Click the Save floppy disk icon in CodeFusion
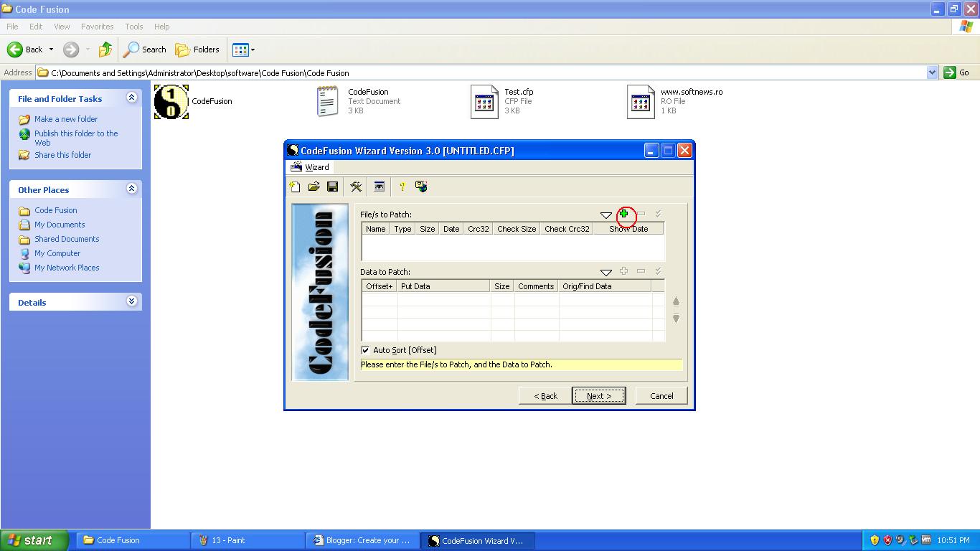980x551 pixels. coord(332,187)
